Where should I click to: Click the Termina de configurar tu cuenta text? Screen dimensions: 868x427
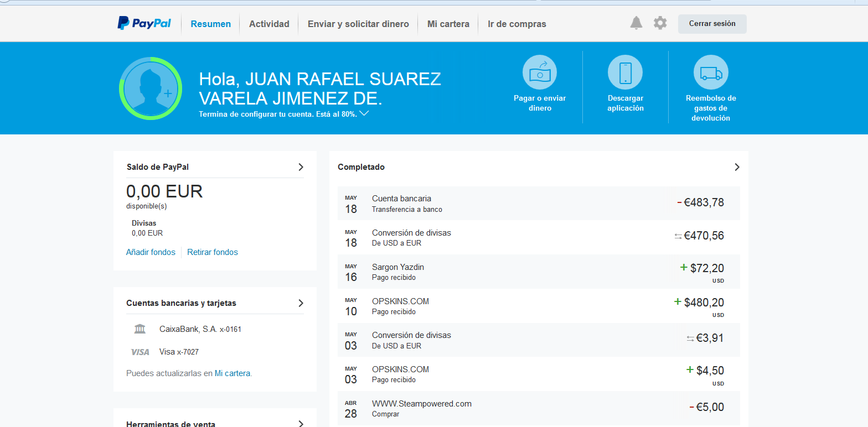pyautogui.click(x=277, y=114)
